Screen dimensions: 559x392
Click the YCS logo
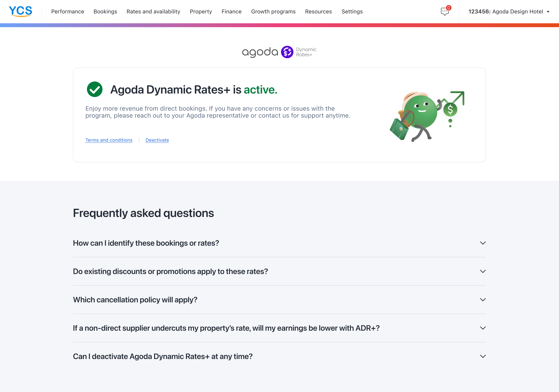tap(21, 11)
